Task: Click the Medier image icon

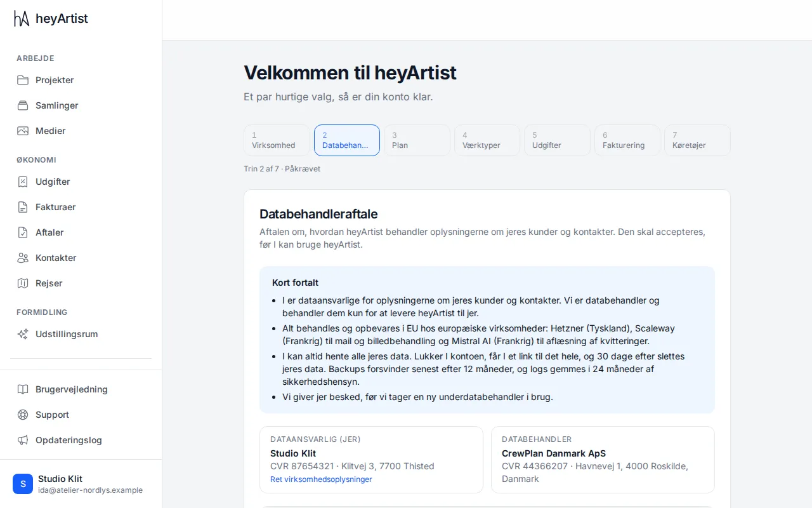Action: 23,131
